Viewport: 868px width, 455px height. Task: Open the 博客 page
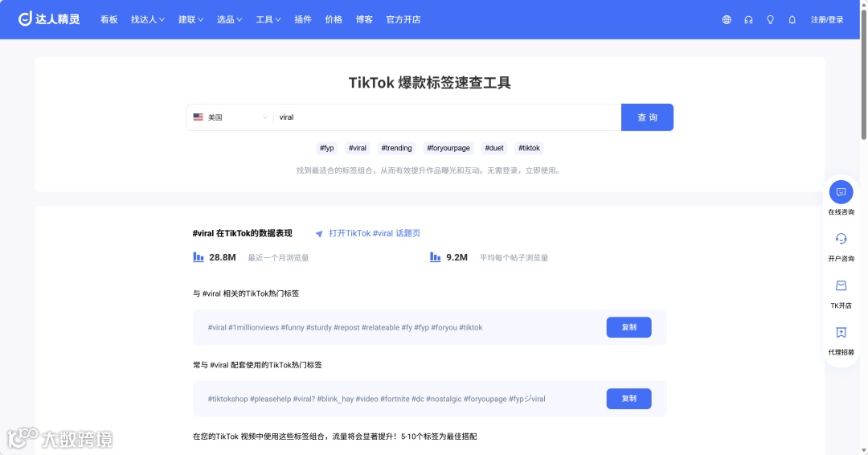pyautogui.click(x=364, y=19)
